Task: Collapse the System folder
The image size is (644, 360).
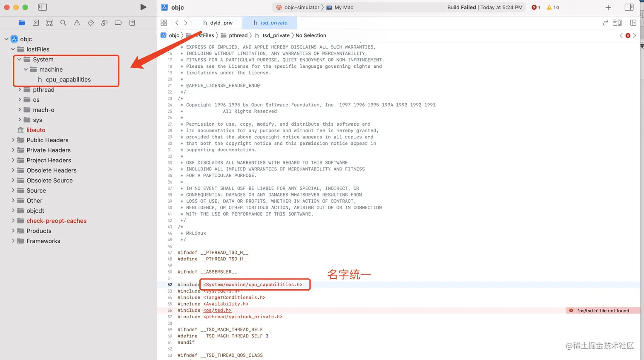Action: pyautogui.click(x=19, y=59)
